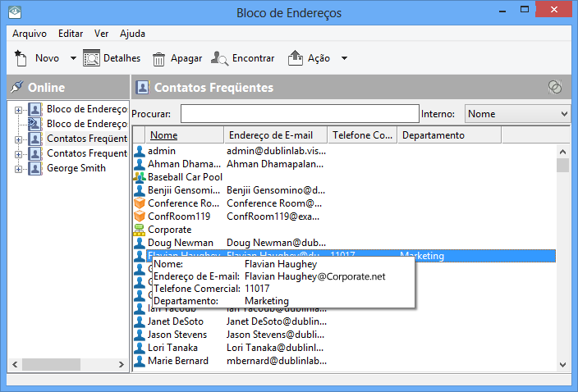Expand the first Bloco de Endereço tree node
Screen dimensions: 578x392
click(18, 110)
